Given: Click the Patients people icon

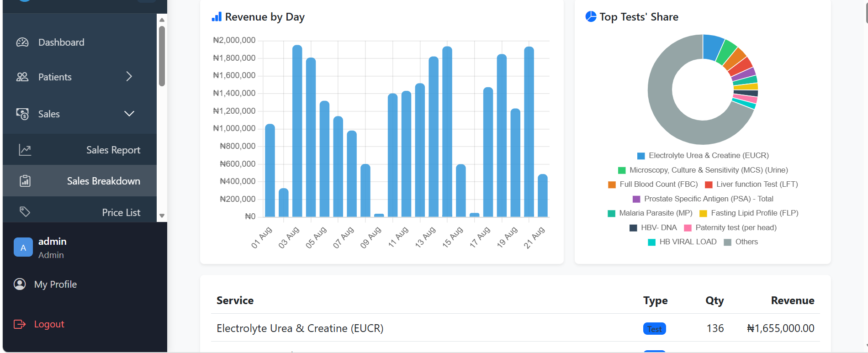Looking at the screenshot, I should tap(22, 77).
